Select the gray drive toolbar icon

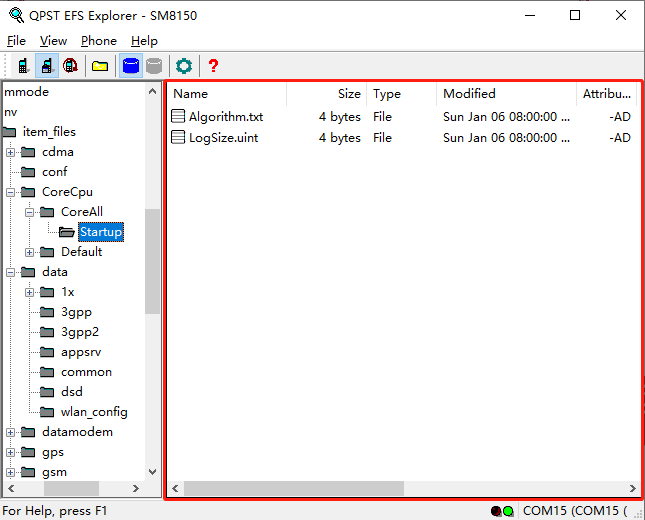(x=154, y=66)
